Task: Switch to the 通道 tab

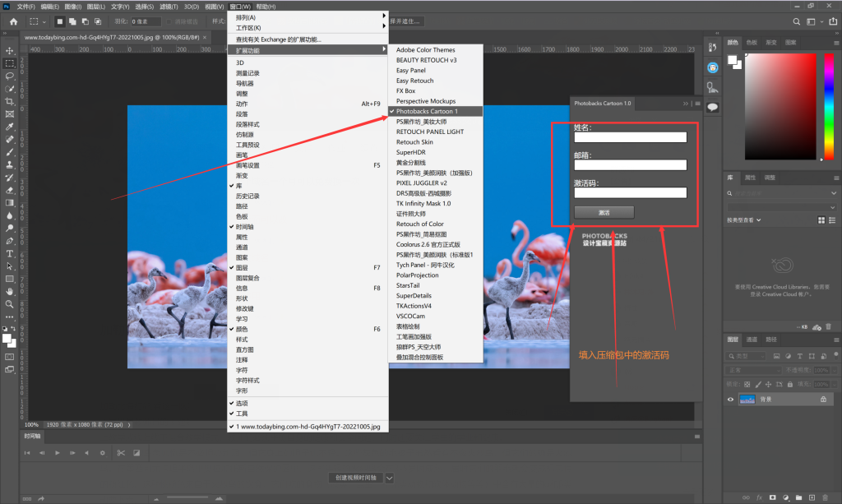Action: 752,340
